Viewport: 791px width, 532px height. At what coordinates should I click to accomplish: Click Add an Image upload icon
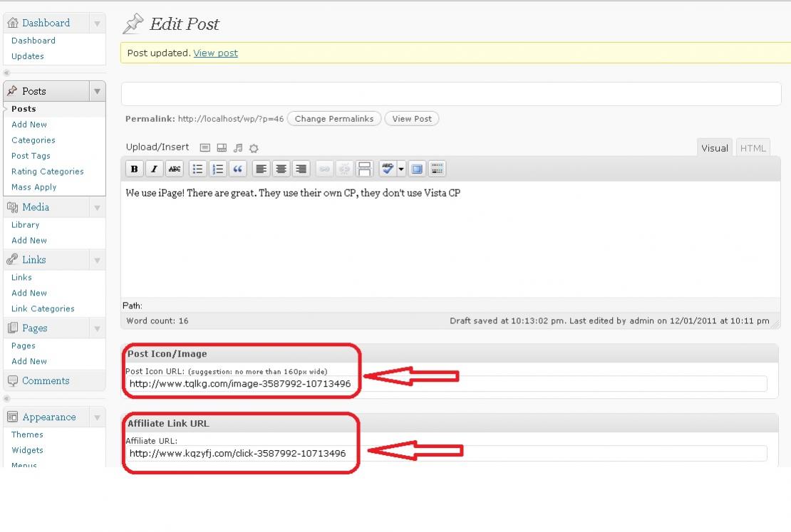pyautogui.click(x=205, y=147)
